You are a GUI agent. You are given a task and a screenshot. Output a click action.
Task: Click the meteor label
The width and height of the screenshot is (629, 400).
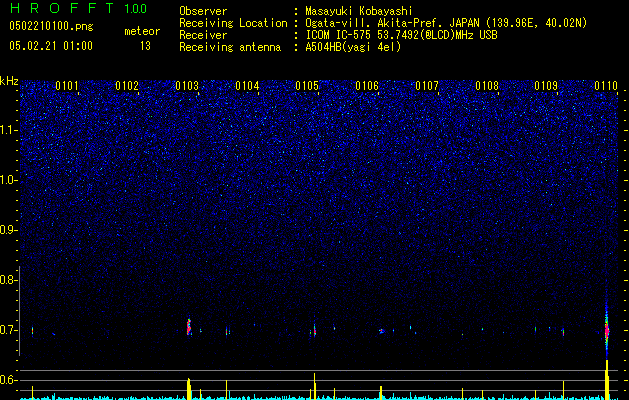tap(142, 31)
